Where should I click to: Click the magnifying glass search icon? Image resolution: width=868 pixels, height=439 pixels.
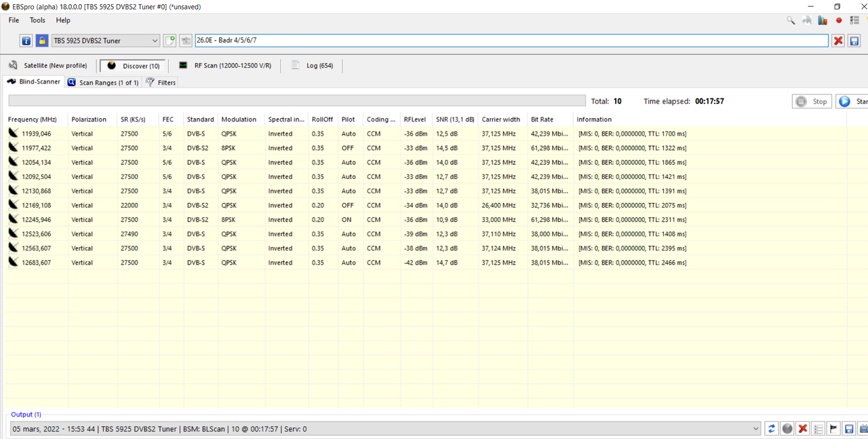click(791, 21)
